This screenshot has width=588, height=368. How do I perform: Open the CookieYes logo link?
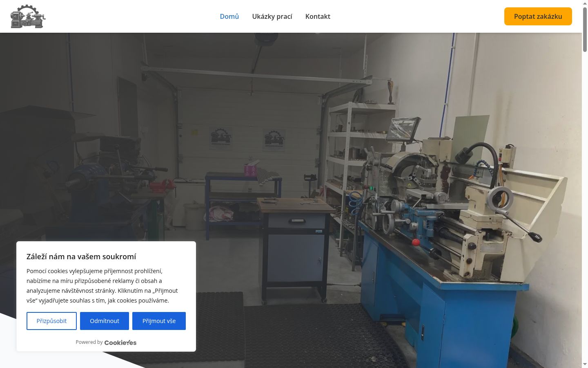point(120,343)
